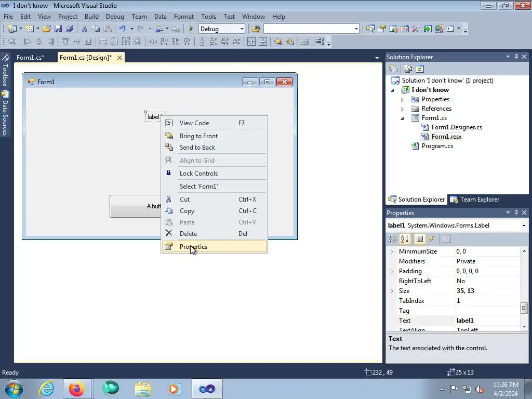The image size is (532, 399).
Task: Switch to the Form1.cs* code tab
Action: [x=30, y=58]
